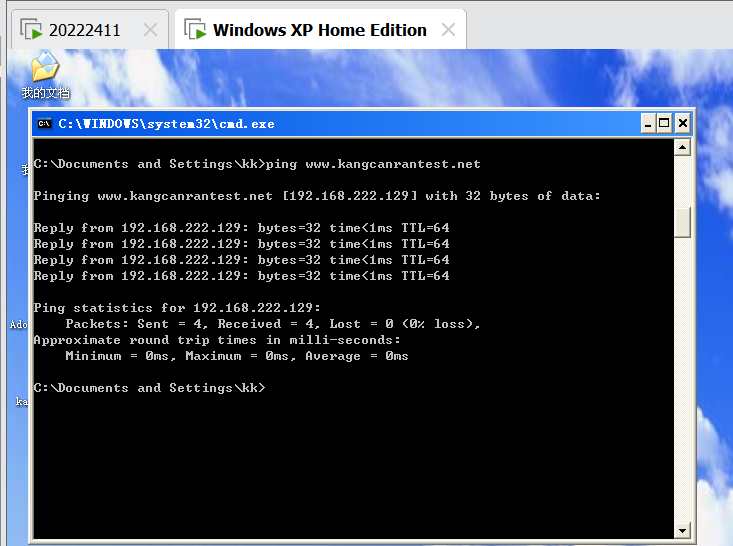733x546 pixels.
Task: Click the 'Packets: Sent = 4' line
Action: click(273, 324)
